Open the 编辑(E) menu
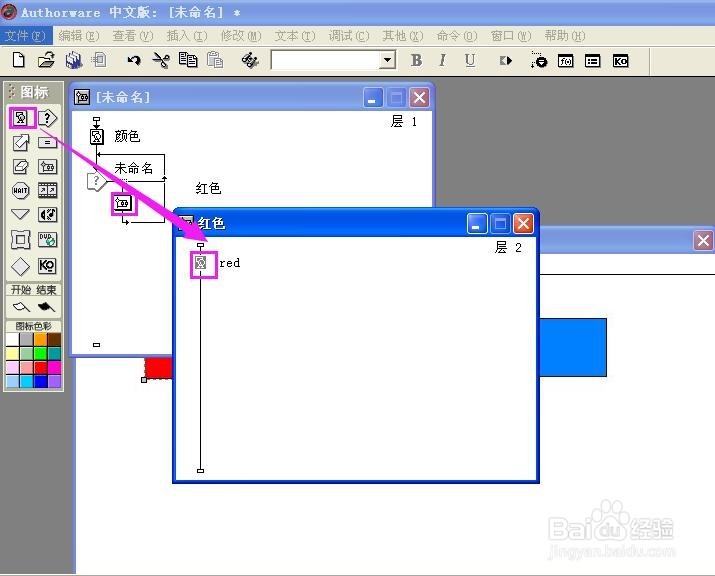715x576 pixels. (x=78, y=36)
